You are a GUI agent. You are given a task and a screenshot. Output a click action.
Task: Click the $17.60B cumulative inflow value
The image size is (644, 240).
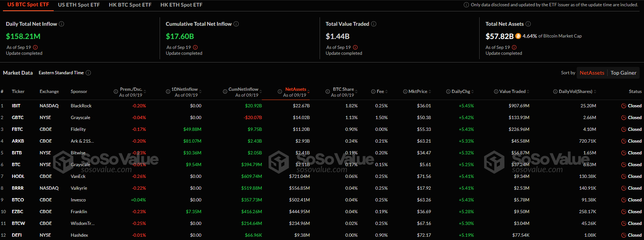coord(180,36)
